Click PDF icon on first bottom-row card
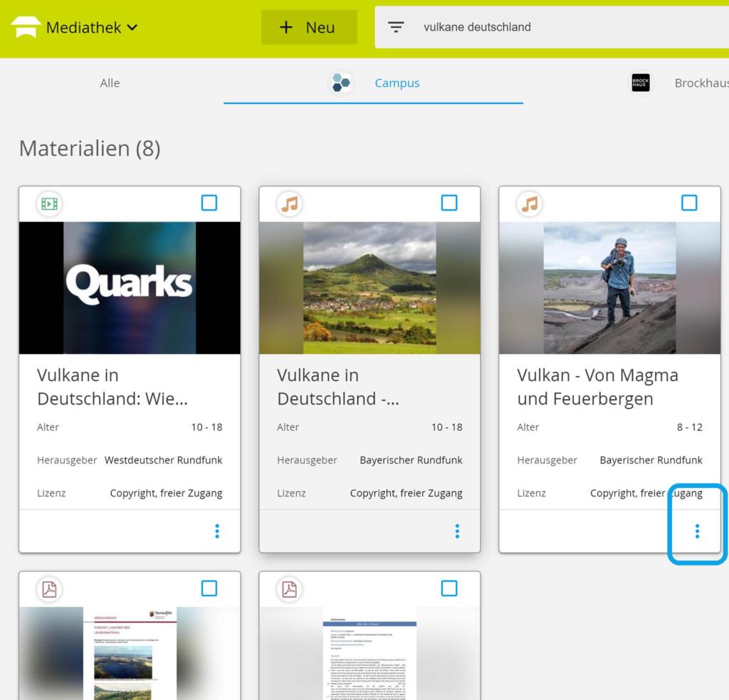Viewport: 729px width, 700px height. (x=50, y=590)
